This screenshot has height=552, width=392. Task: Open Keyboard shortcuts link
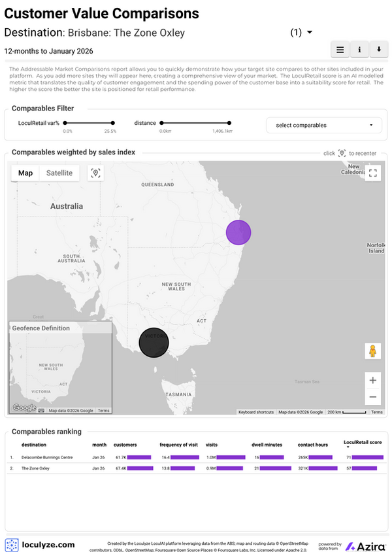coord(256,412)
